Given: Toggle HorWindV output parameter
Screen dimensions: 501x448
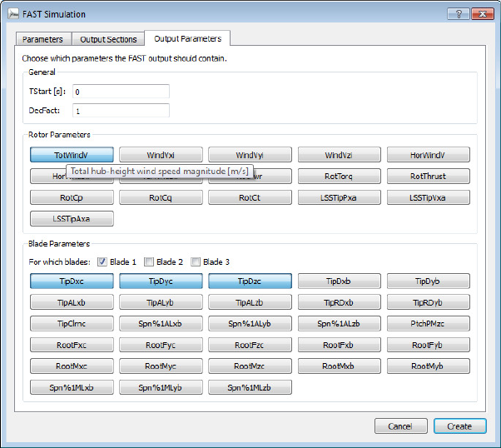Looking at the screenshot, I should click(x=428, y=155).
